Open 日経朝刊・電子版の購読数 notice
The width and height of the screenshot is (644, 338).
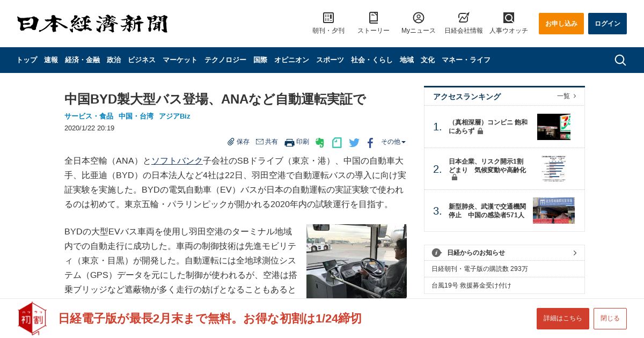coord(480,269)
